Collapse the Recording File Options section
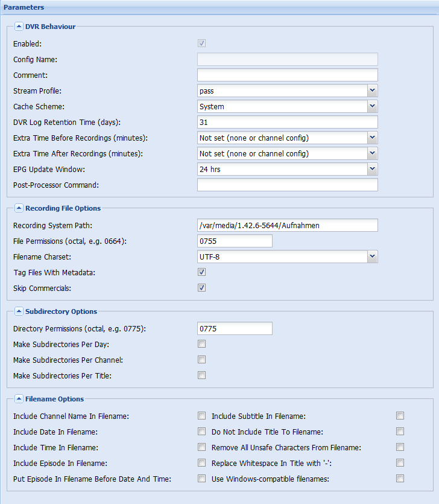Image resolution: width=439 pixels, height=504 pixels. [19, 208]
